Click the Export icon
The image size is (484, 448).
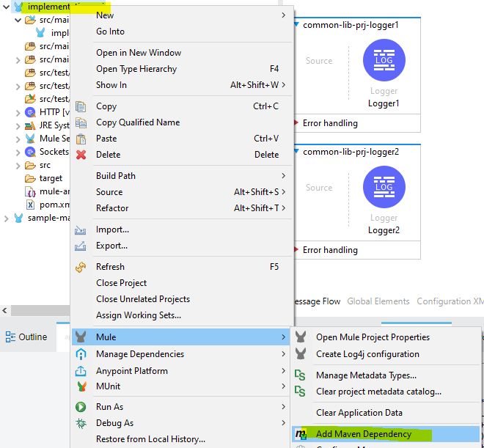[80, 246]
